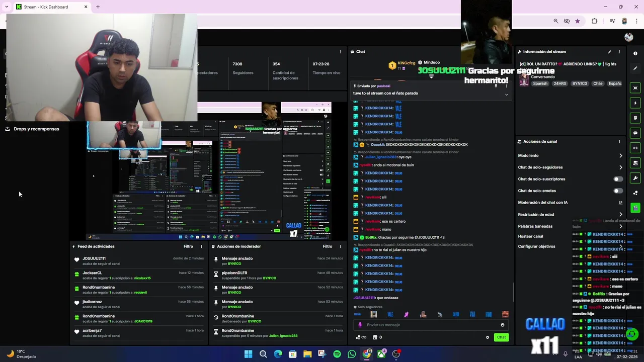
Task: Click pipelonnDLFR in moderator actions
Action: pyautogui.click(x=234, y=273)
